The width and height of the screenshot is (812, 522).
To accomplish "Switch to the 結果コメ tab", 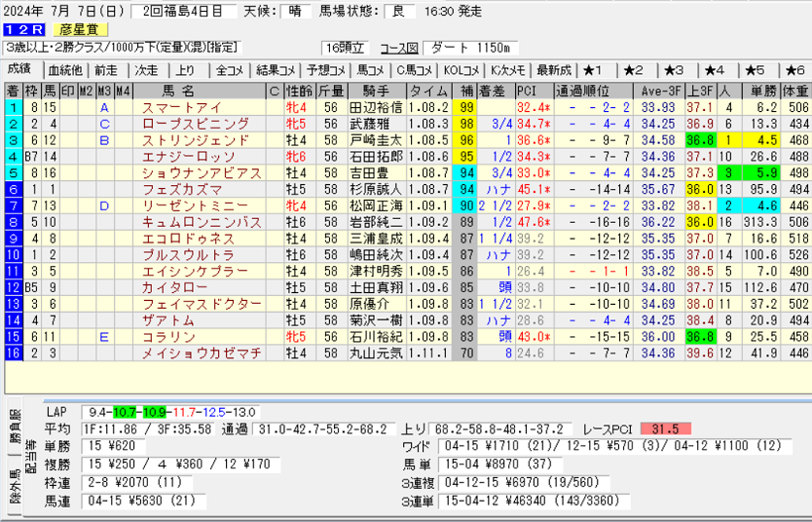I will (x=276, y=70).
